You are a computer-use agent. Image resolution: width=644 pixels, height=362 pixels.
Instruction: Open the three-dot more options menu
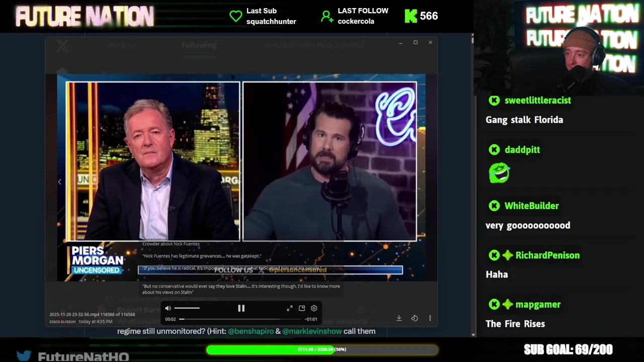point(430,318)
